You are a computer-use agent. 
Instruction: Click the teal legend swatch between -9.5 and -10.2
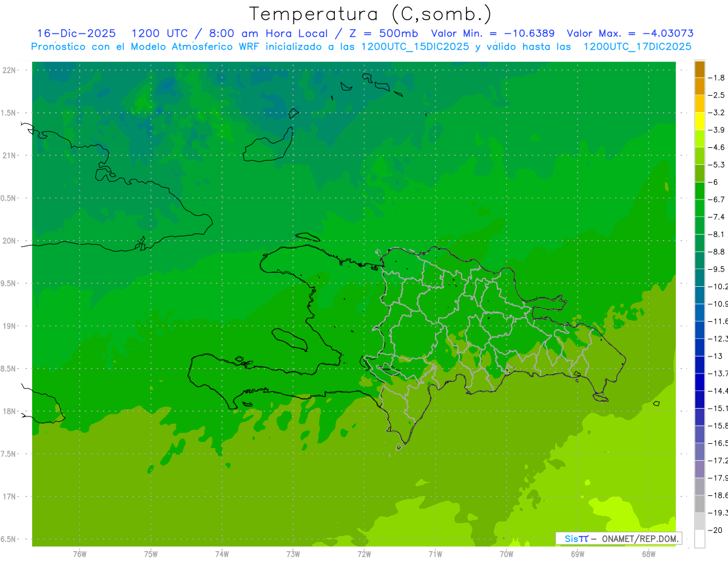click(x=699, y=278)
